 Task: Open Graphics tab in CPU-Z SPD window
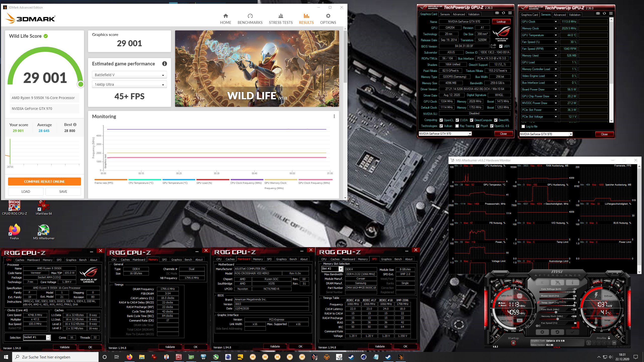click(386, 259)
